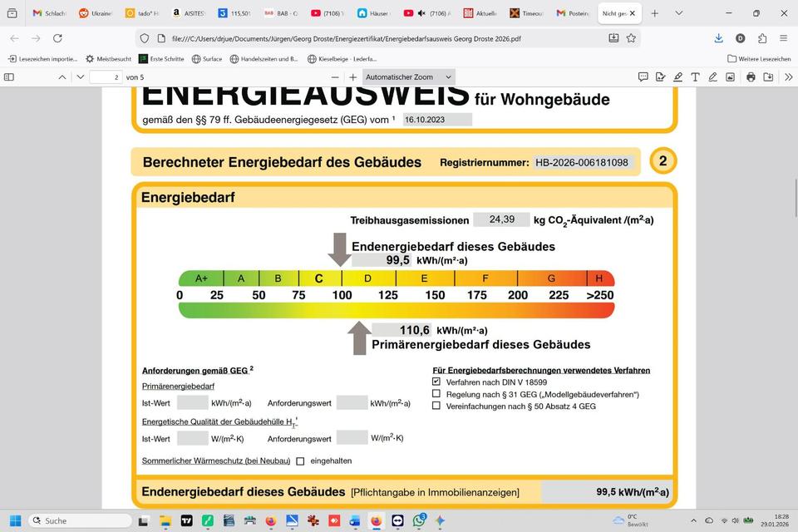798x532 pixels.
Task: Toggle the Verfahren nach DIN V 18599 checkbox
Action: tap(436, 382)
